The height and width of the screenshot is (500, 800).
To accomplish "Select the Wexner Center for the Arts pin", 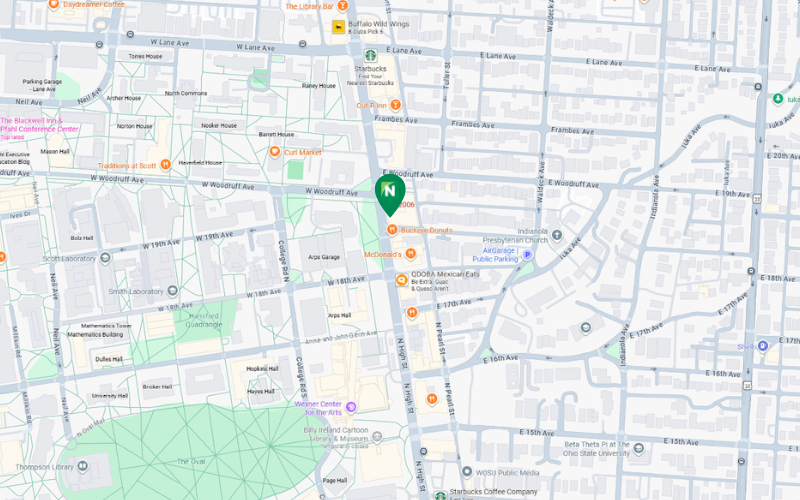I will (x=351, y=407).
